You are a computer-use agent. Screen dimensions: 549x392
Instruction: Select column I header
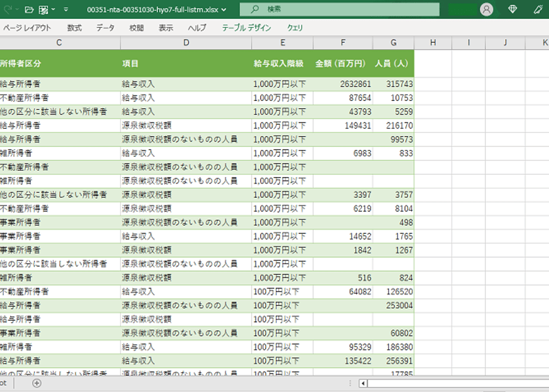[x=468, y=43]
